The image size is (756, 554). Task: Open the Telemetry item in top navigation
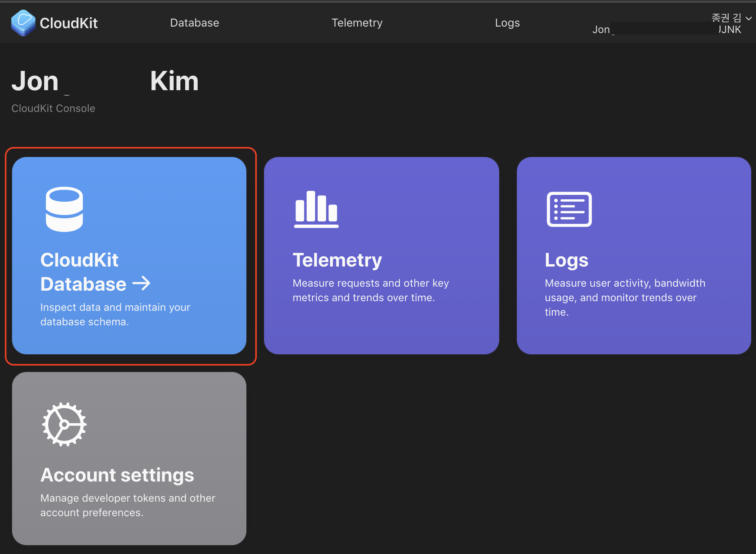(x=357, y=23)
